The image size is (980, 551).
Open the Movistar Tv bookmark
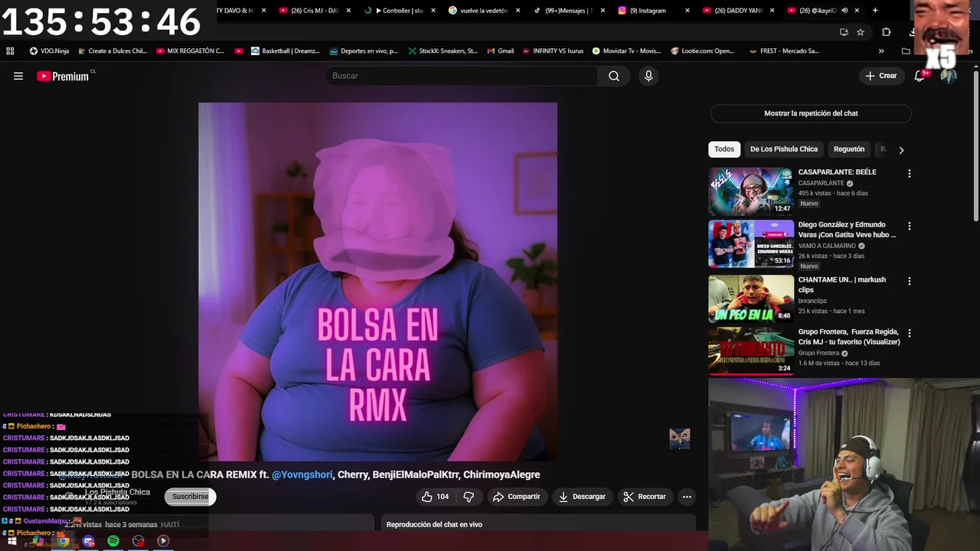coord(626,51)
